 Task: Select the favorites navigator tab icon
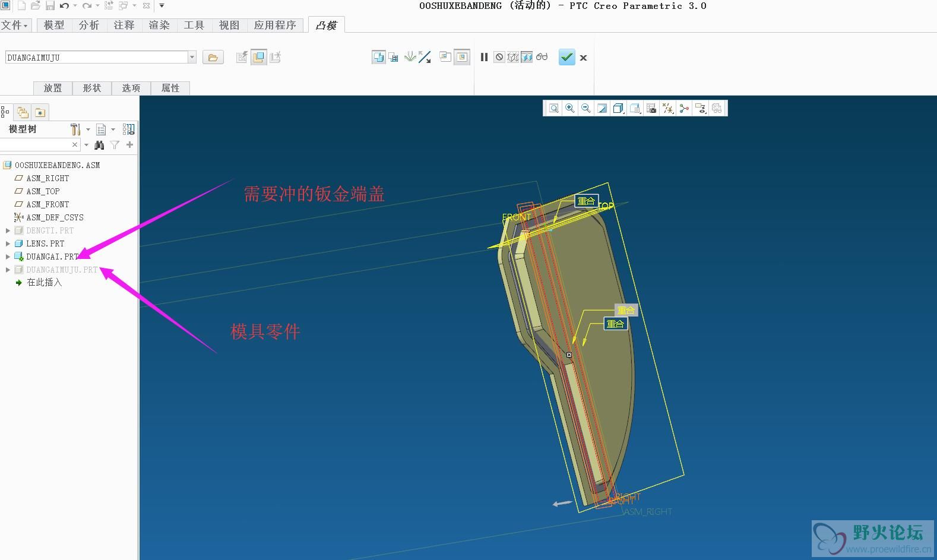coord(40,112)
